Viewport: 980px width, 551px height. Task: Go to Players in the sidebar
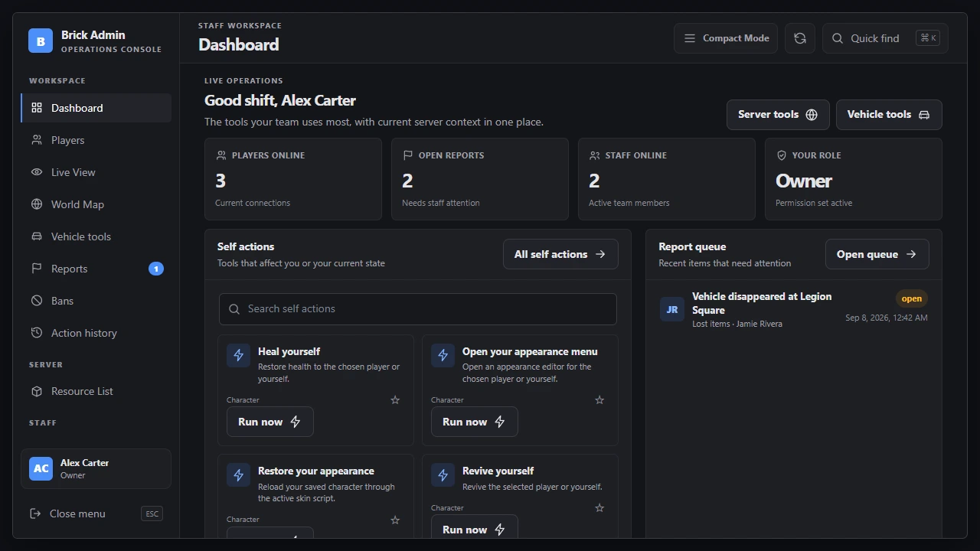tap(96, 140)
